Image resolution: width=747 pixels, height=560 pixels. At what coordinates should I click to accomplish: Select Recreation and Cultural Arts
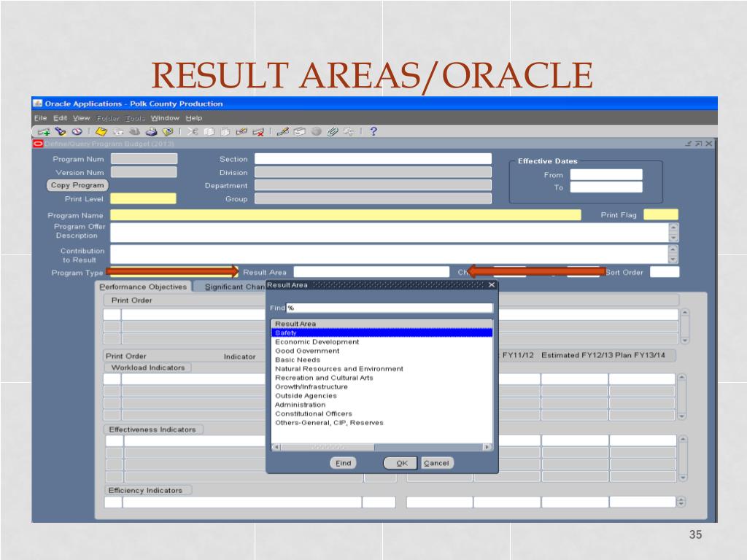point(382,378)
